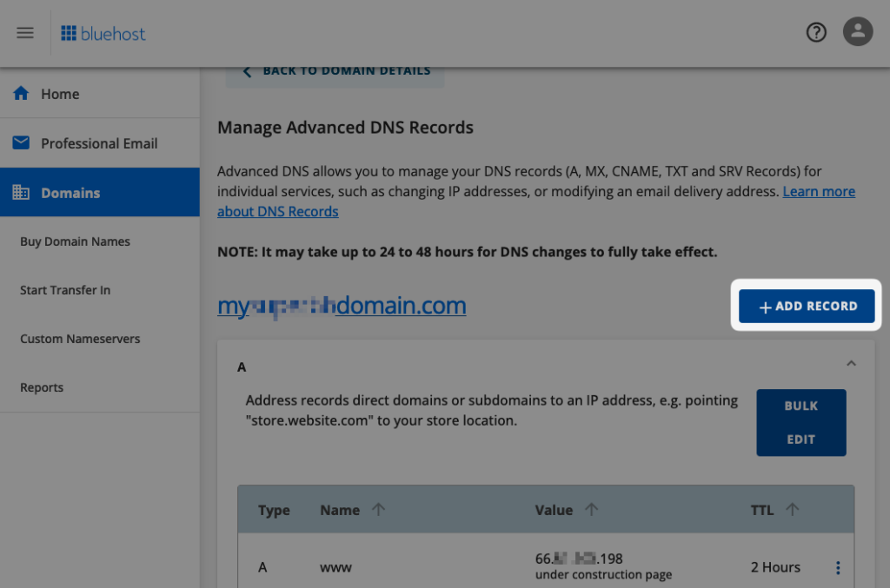
Task: Collapse the A records section
Action: 851,363
